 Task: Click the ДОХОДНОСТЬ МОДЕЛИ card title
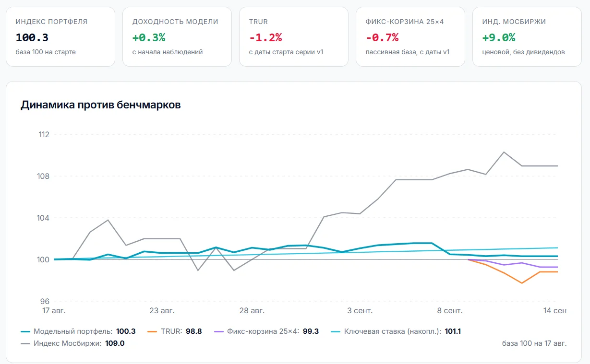pyautogui.click(x=175, y=22)
